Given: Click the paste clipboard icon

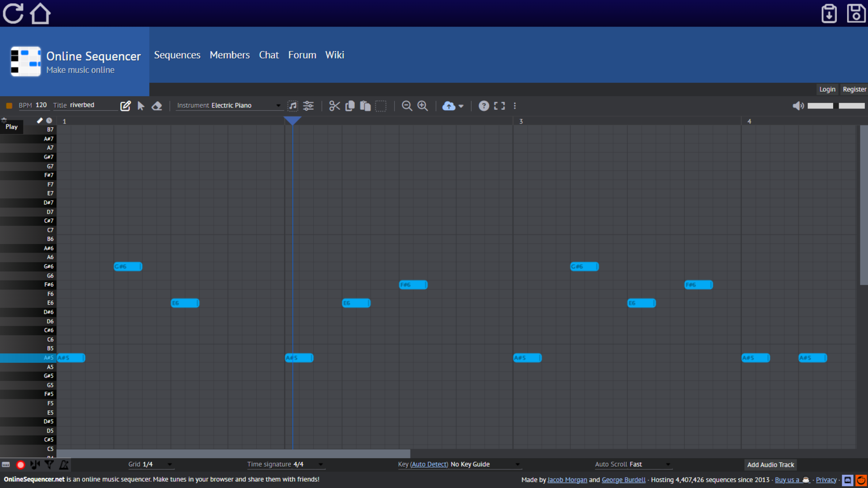Looking at the screenshot, I should coord(365,106).
